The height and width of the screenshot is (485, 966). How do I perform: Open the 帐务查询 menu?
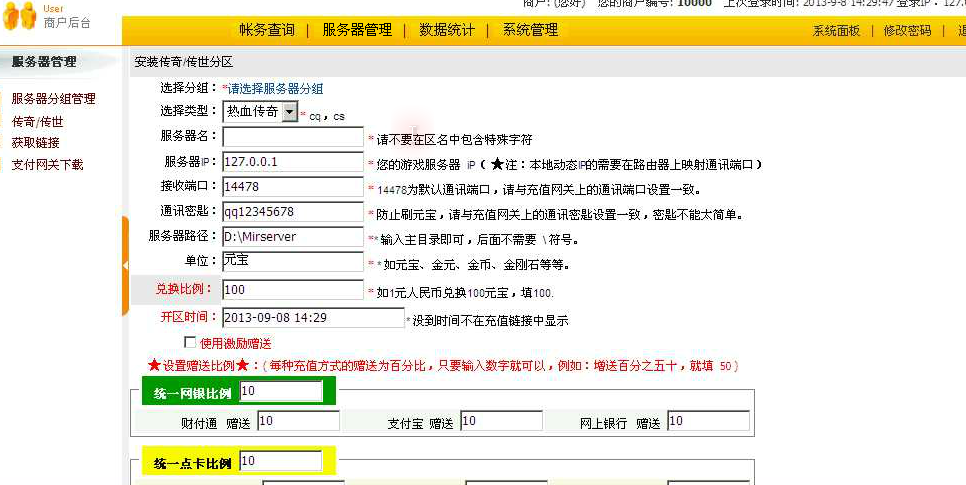point(267,30)
